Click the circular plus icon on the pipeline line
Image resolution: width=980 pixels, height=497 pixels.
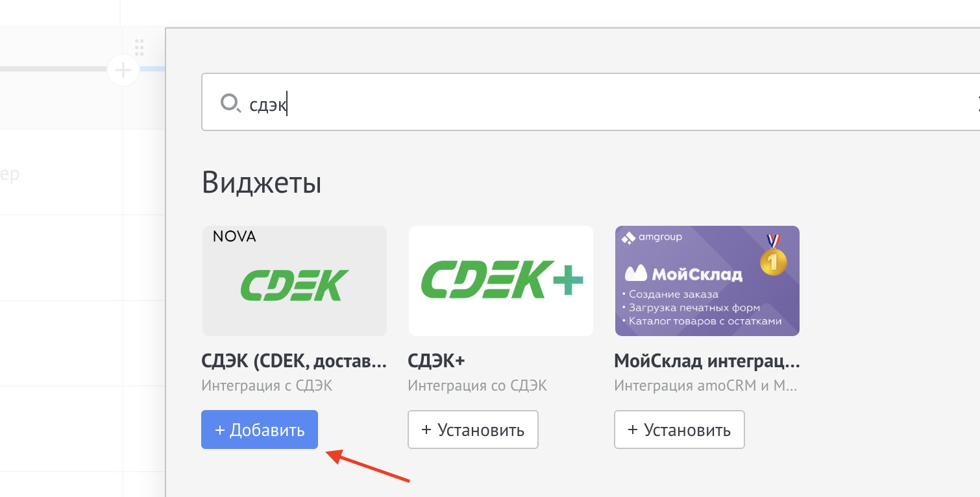pyautogui.click(x=123, y=69)
